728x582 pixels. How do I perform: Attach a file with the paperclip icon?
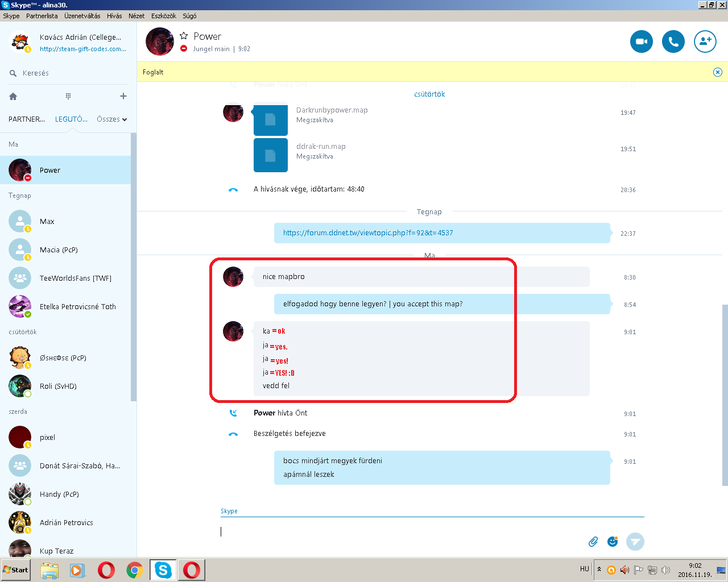[x=593, y=542]
